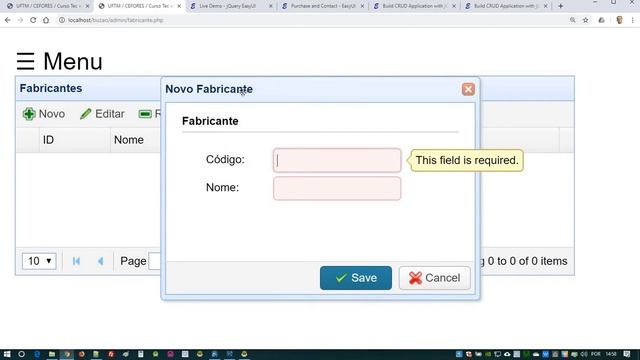This screenshot has height=360, width=640.
Task: Open Edge from the taskbar
Action: point(37,354)
